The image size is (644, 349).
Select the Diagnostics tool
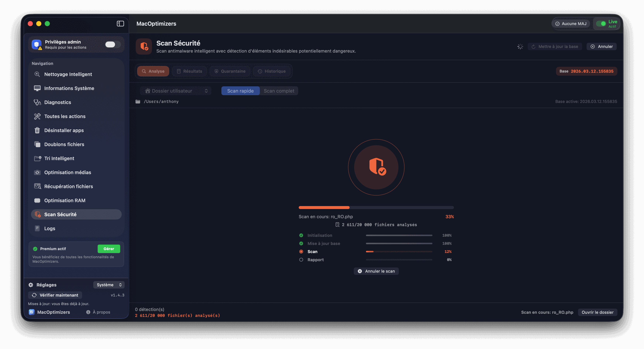click(57, 102)
